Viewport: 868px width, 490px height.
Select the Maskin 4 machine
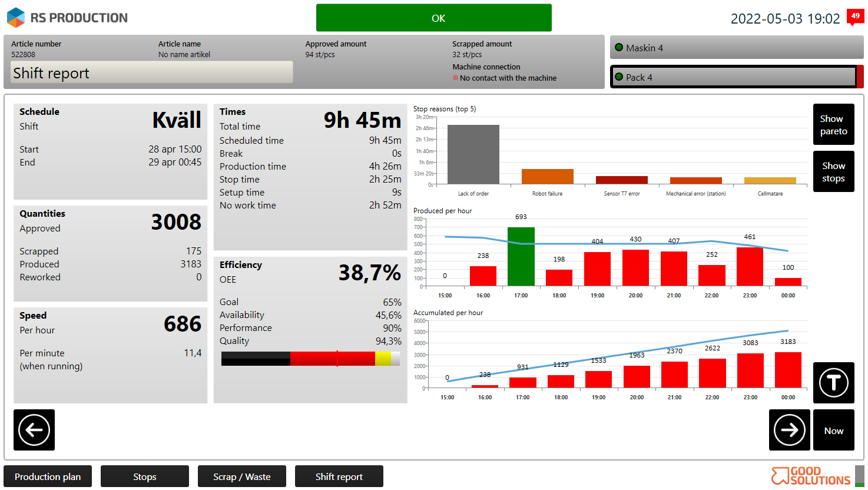[736, 48]
